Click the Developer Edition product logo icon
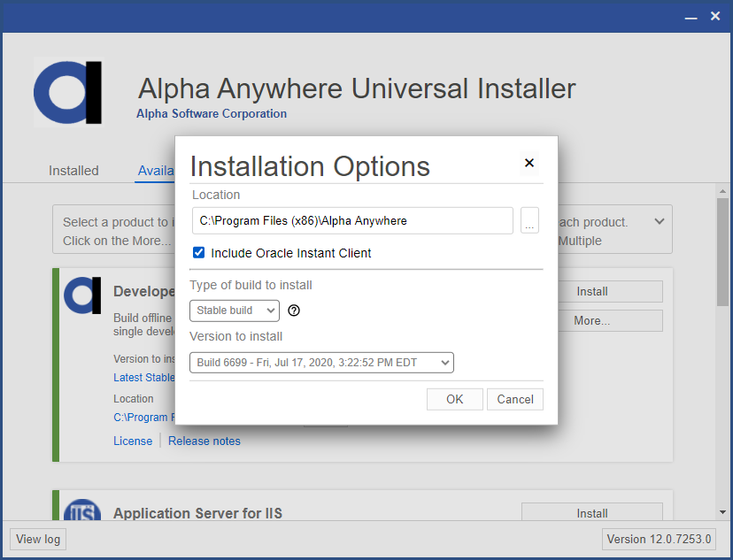Image resolution: width=733 pixels, height=560 pixels. pyautogui.click(x=82, y=295)
